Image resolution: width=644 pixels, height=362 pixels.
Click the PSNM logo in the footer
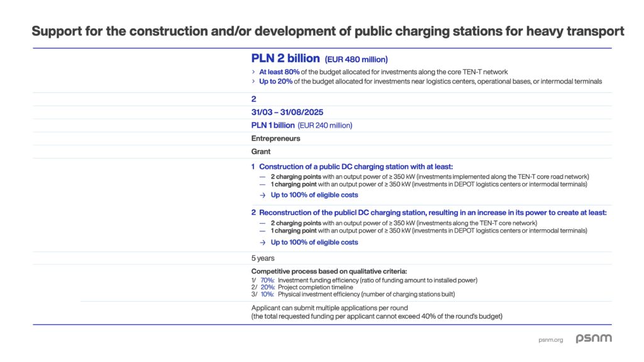click(594, 339)
